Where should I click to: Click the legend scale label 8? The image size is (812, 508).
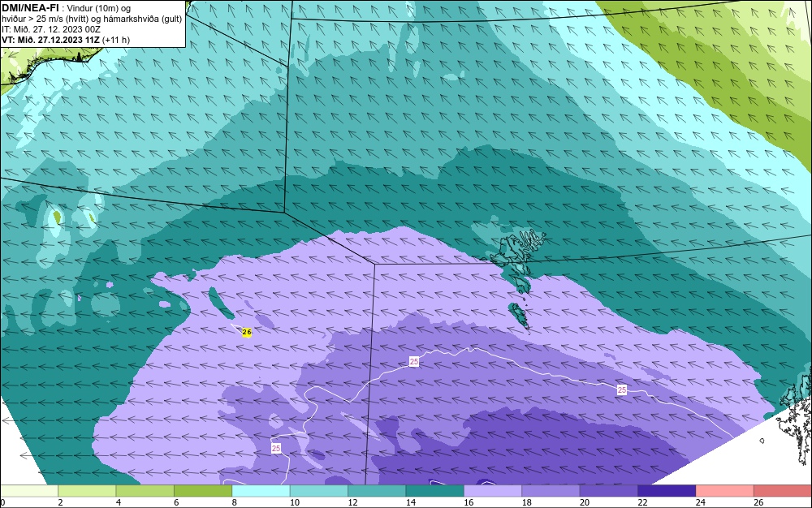point(235,502)
